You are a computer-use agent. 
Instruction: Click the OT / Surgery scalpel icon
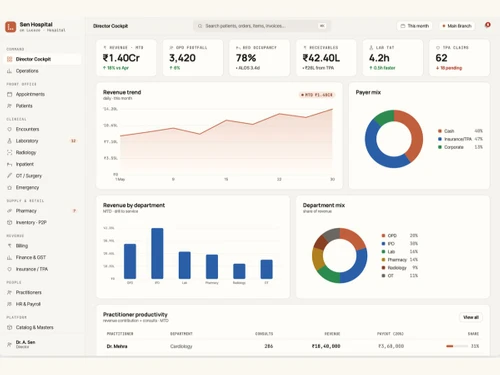point(10,176)
